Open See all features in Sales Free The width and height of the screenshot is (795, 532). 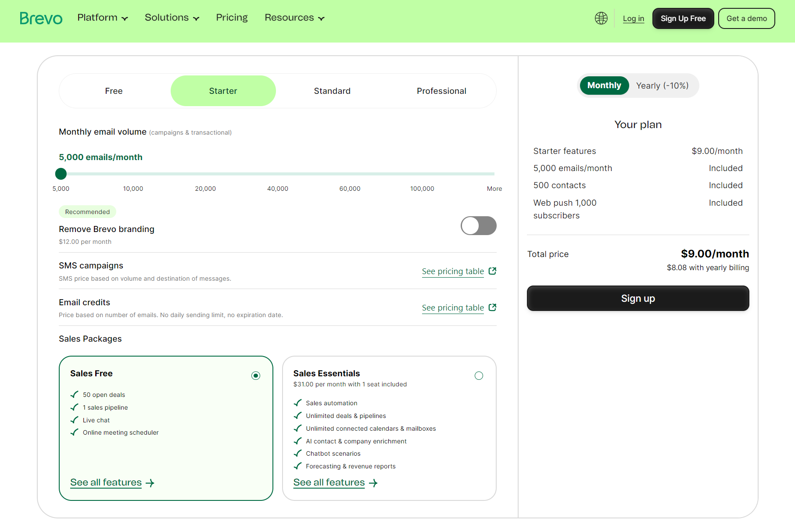(x=106, y=482)
